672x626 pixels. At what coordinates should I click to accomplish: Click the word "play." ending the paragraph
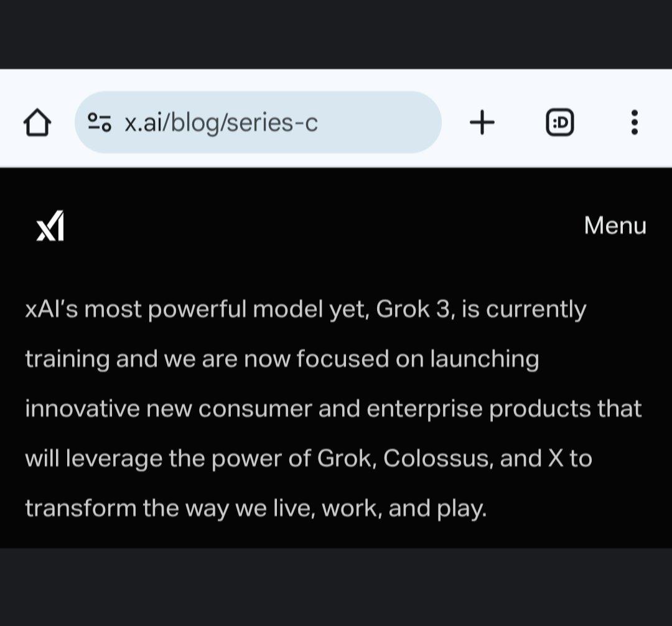click(462, 509)
